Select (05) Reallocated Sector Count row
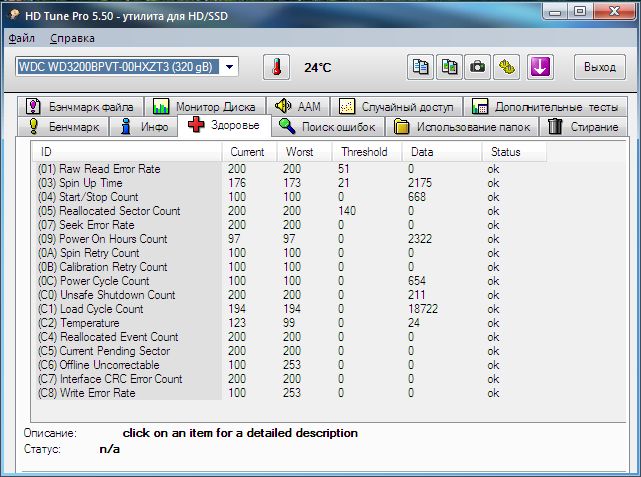Image resolution: width=641 pixels, height=477 pixels. (290, 211)
